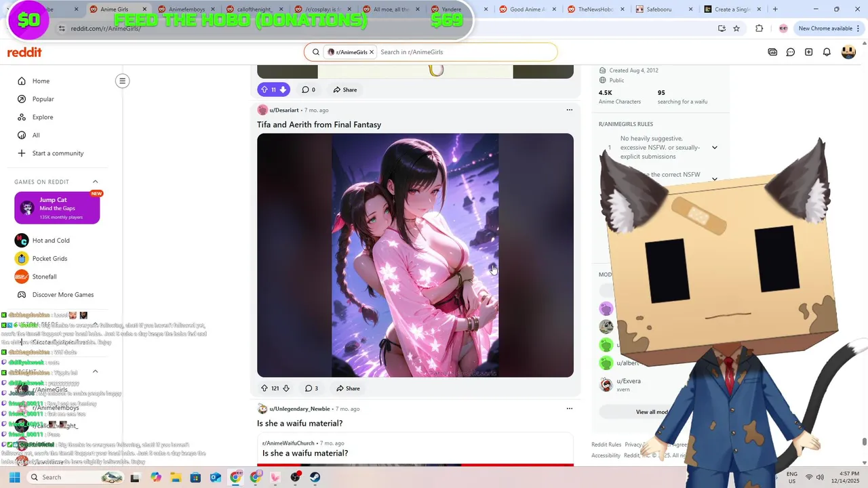Open u/Unlegendary_Newbie profile link
This screenshot has width=868, height=488.
point(299,409)
